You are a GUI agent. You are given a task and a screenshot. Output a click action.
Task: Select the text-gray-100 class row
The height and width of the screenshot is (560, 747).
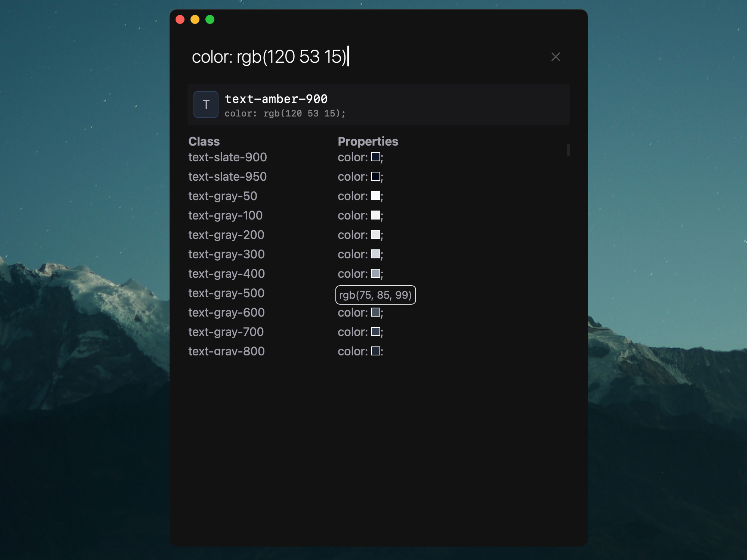point(225,215)
